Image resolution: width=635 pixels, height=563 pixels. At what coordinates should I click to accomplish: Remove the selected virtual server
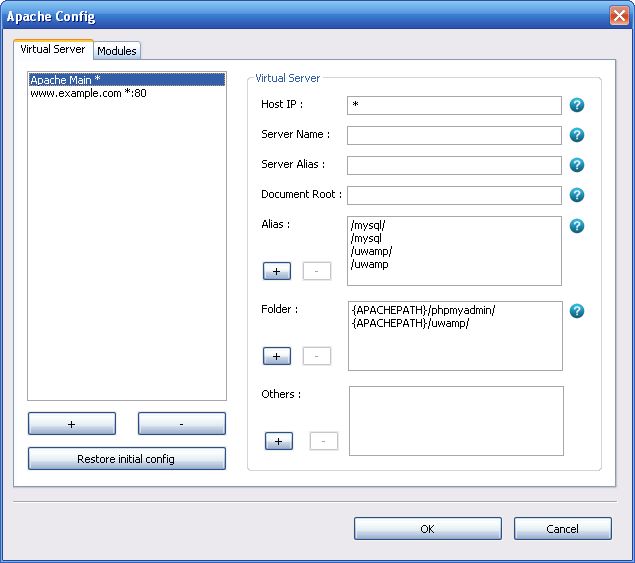click(x=181, y=424)
